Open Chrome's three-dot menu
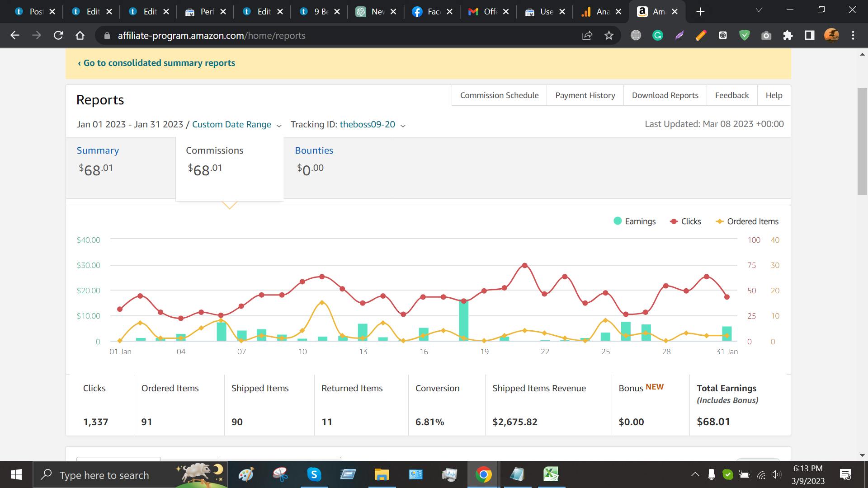 (x=853, y=35)
